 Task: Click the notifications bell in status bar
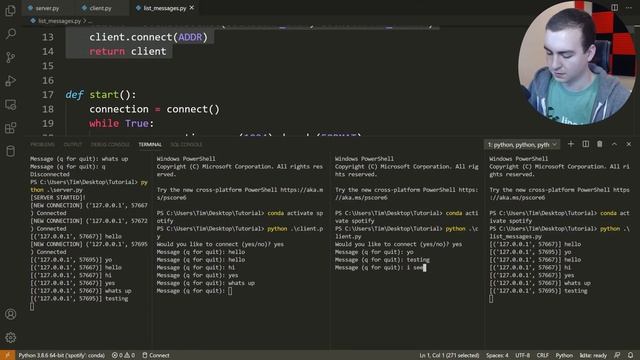pos(630,355)
